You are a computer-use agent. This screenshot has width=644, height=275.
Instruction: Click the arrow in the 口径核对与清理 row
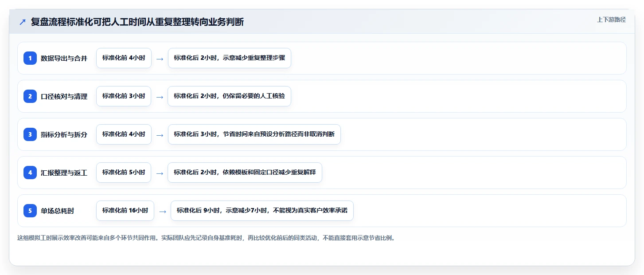(x=160, y=97)
